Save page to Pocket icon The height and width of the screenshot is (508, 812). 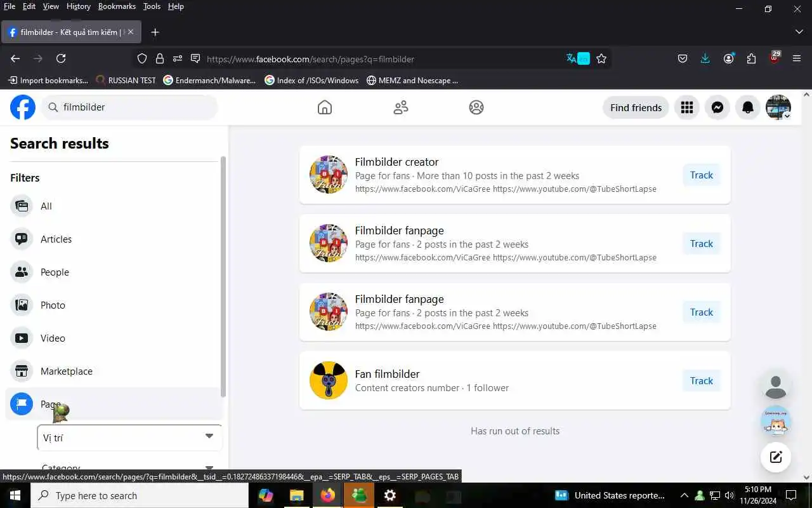tap(683, 58)
